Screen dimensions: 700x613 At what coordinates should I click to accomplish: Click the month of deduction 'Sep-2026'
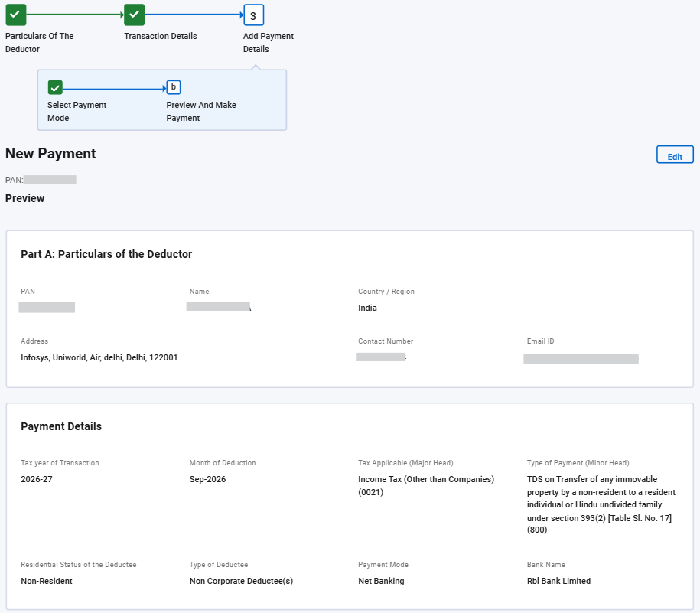(x=207, y=480)
